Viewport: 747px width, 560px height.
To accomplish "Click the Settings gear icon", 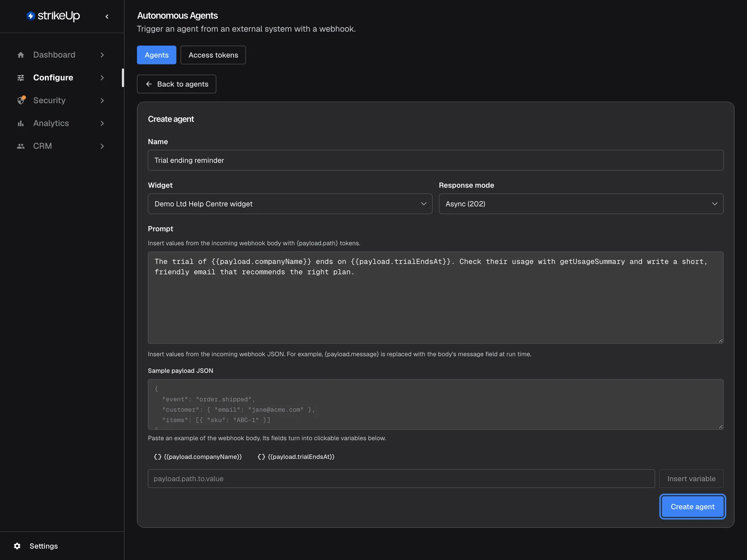I will click(x=17, y=546).
